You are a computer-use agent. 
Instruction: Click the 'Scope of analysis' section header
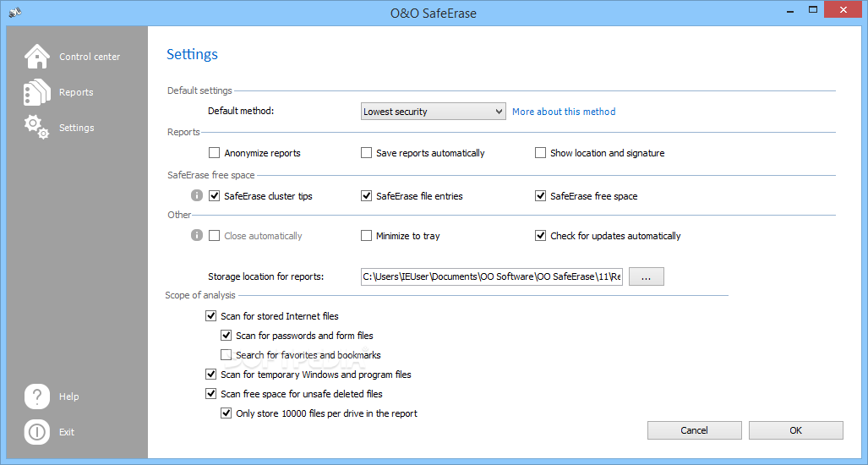[199, 295]
